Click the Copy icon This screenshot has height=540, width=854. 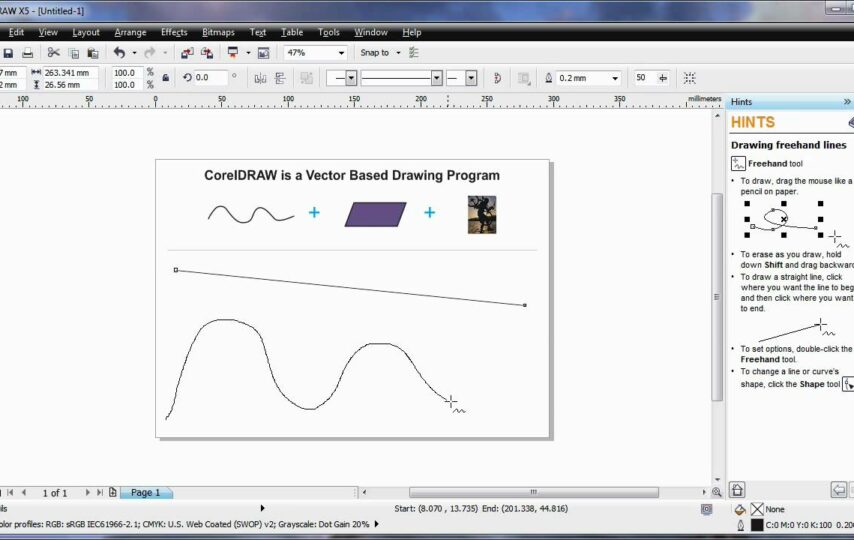point(74,53)
